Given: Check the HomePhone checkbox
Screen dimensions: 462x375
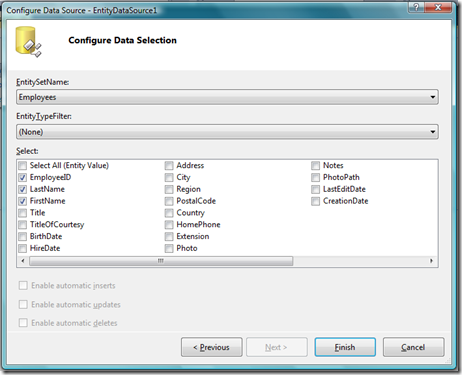Looking at the screenshot, I should (169, 225).
